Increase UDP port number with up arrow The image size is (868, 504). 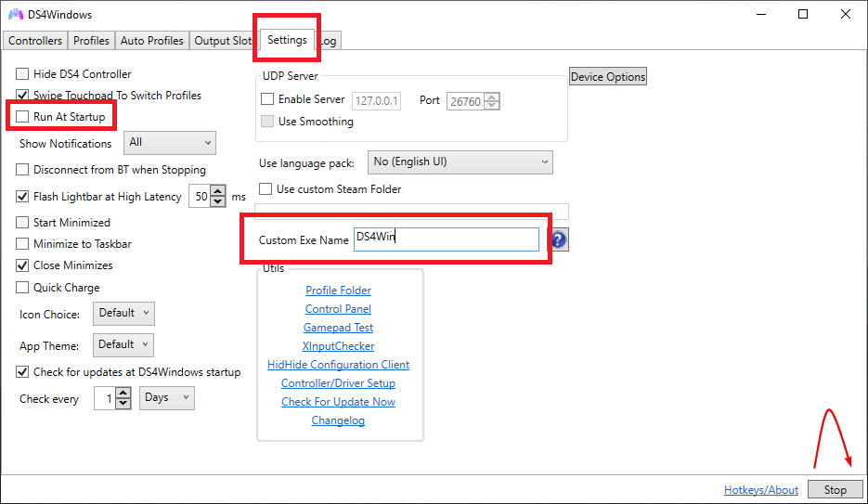point(492,97)
